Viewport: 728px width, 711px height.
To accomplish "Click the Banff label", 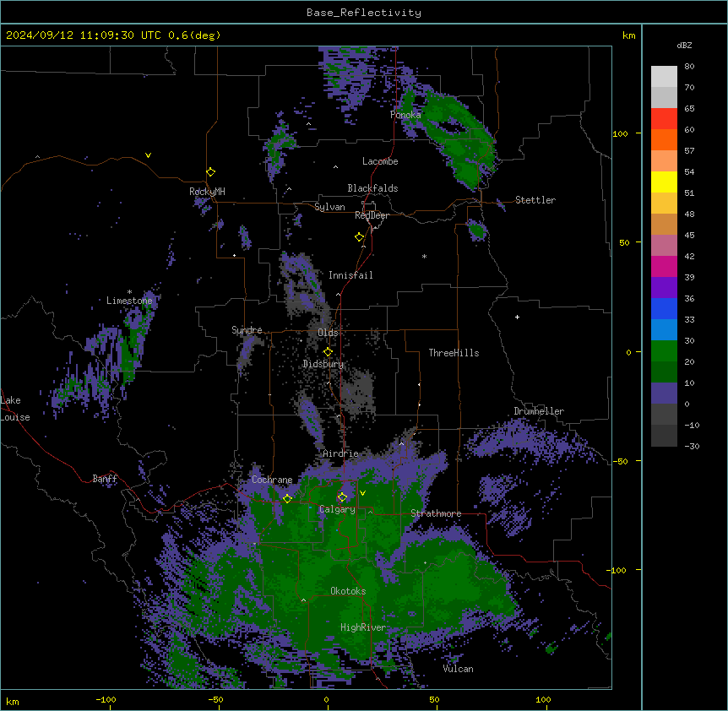I will pos(105,479).
